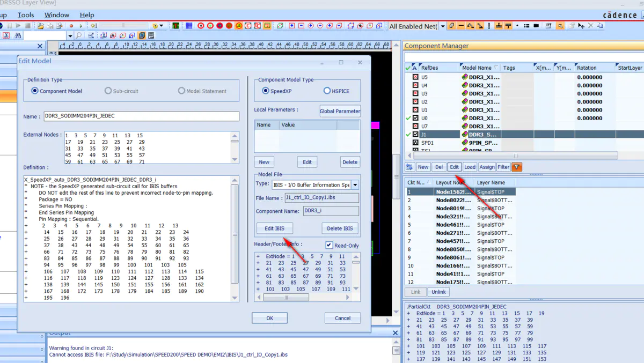Click the solid black rectangle shape icon

click(536, 26)
